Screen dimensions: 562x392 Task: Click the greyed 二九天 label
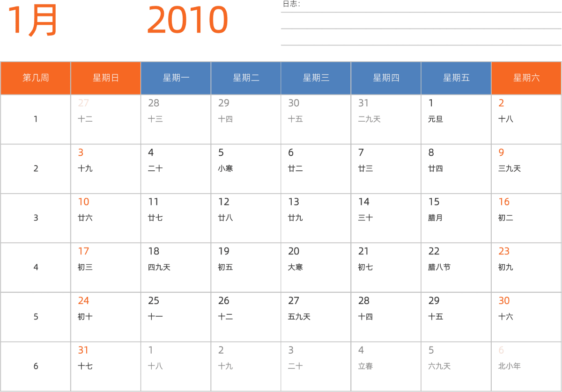370,119
